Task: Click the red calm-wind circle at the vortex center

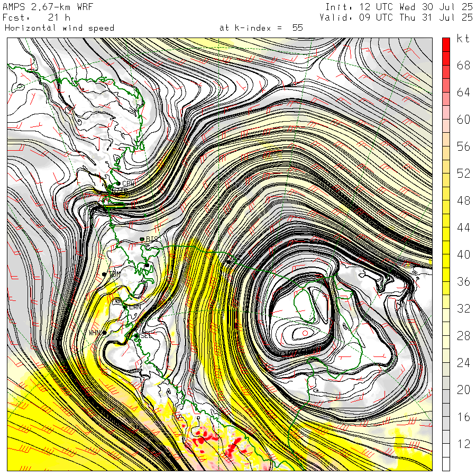Action: 305,333
